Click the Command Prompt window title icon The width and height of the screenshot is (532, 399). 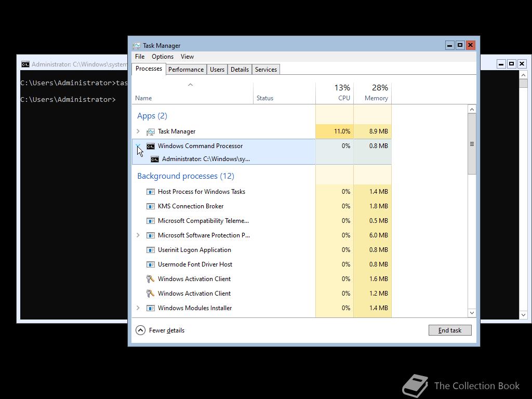[25, 64]
